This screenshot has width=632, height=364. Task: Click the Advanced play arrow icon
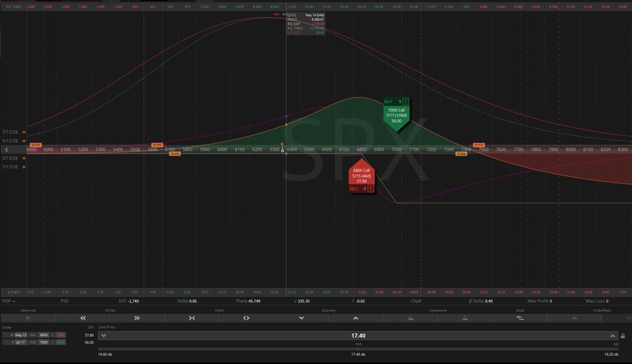pyautogui.click(x=28, y=318)
